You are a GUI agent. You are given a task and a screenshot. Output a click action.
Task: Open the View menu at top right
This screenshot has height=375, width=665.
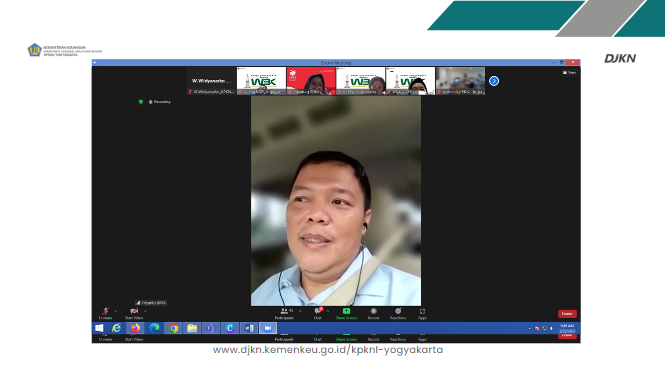[569, 73]
